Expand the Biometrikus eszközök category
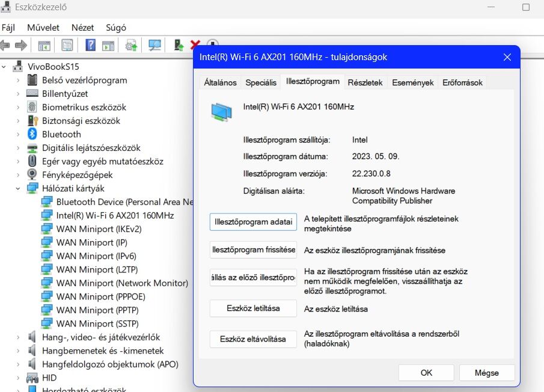Viewport: 544px width, 392px height. [18, 107]
